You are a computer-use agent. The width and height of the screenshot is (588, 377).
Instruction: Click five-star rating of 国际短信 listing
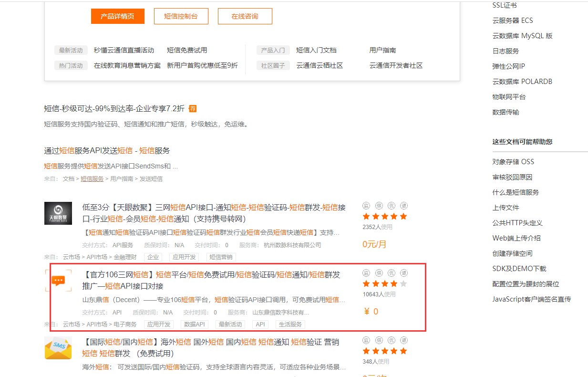(x=385, y=351)
